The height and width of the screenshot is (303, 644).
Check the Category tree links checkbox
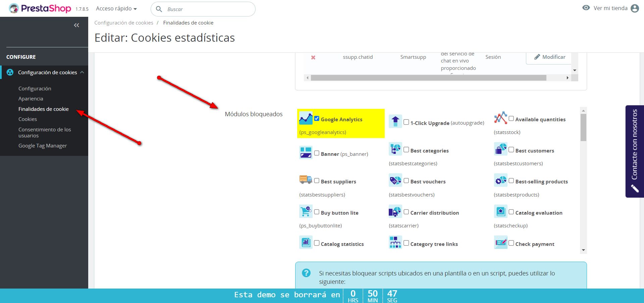coord(406,243)
